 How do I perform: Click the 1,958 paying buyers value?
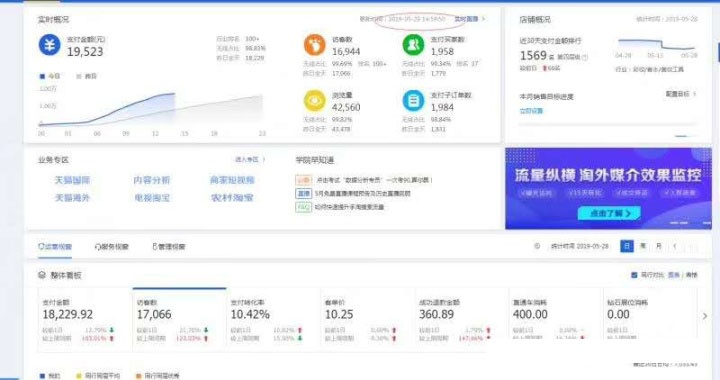pyautogui.click(x=442, y=52)
